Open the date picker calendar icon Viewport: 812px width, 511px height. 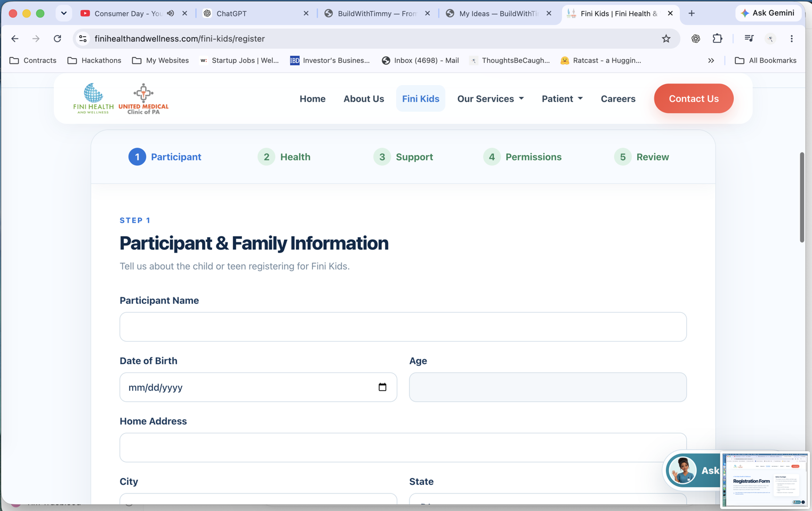point(382,387)
